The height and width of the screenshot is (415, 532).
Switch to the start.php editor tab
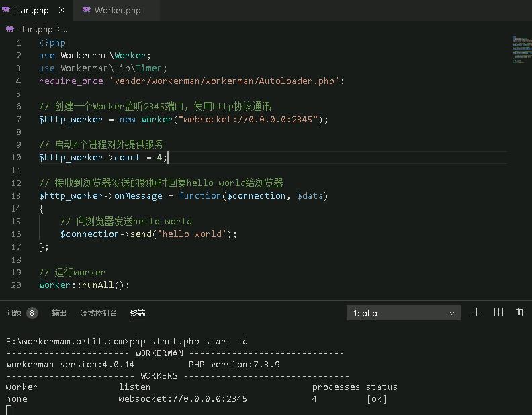(31, 11)
